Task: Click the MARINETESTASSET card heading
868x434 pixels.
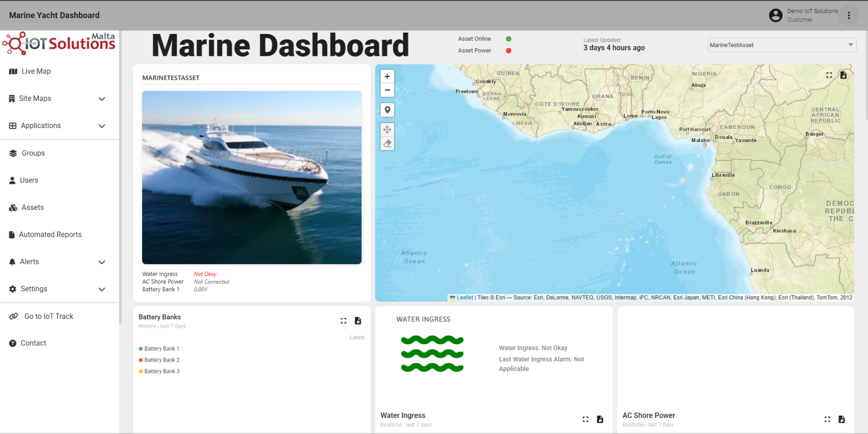Action: coord(171,78)
